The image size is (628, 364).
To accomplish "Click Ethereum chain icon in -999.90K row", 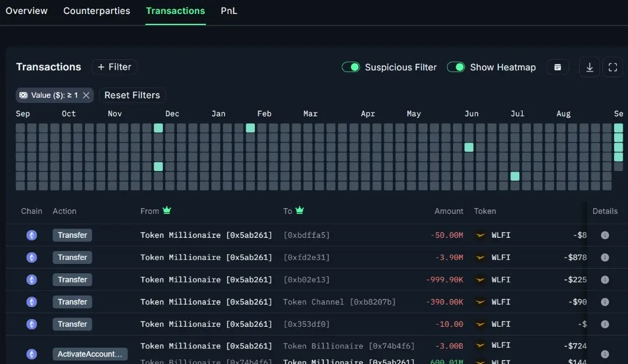I will click(x=31, y=280).
